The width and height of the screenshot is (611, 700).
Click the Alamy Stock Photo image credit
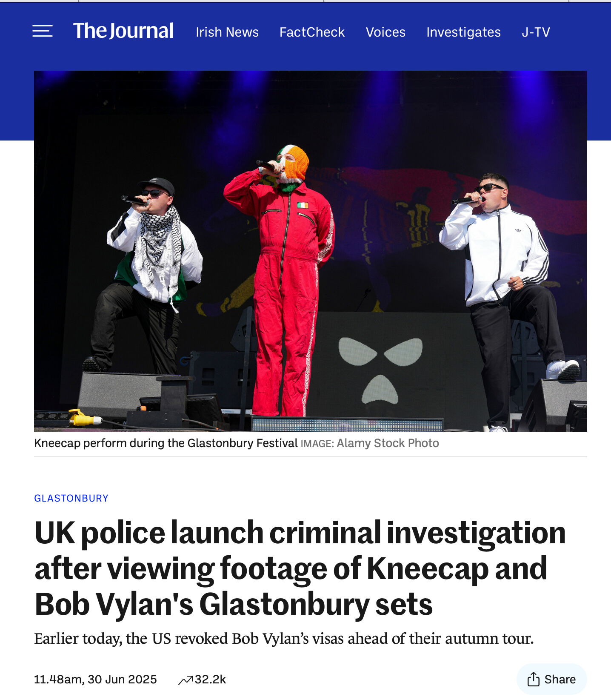pyautogui.click(x=388, y=443)
